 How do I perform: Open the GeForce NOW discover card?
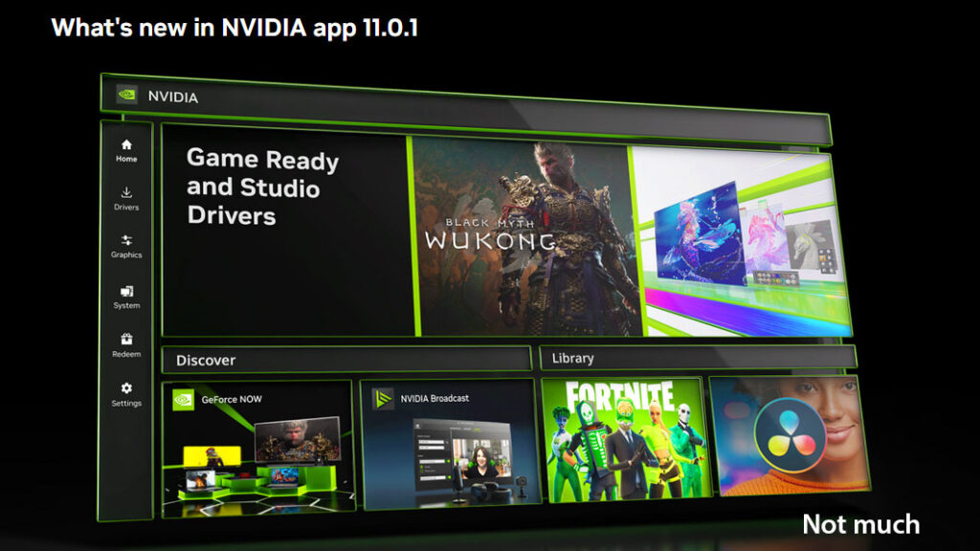point(258,450)
